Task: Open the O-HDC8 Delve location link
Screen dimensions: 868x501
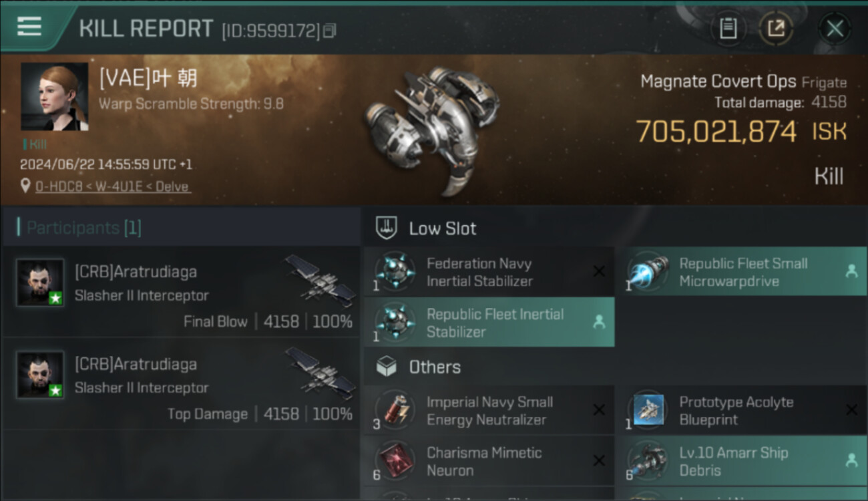Action: tap(112, 186)
